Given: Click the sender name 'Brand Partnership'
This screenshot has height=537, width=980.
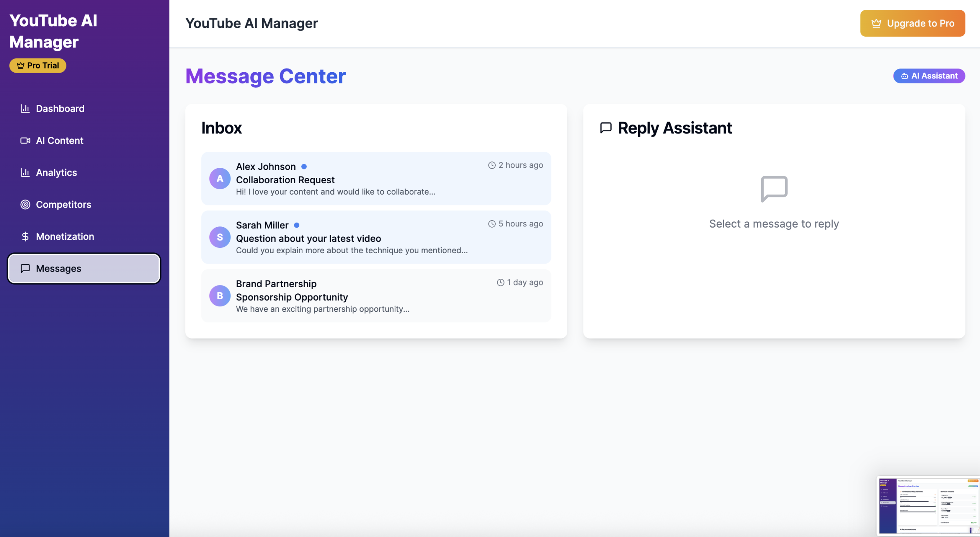Looking at the screenshot, I should pos(276,283).
